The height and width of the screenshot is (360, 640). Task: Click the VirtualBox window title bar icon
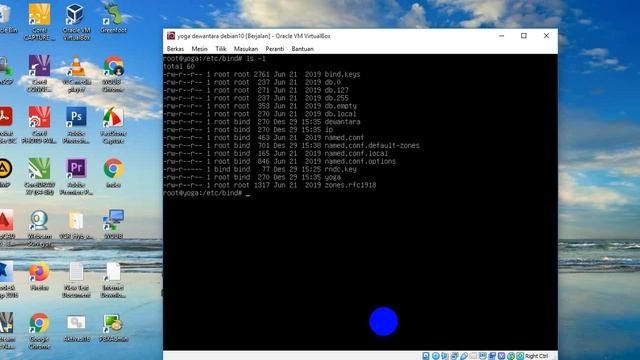(171, 36)
